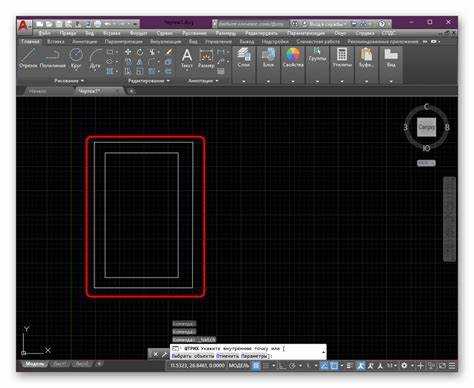Expand the Аннотации panel dropdown

coord(203,81)
